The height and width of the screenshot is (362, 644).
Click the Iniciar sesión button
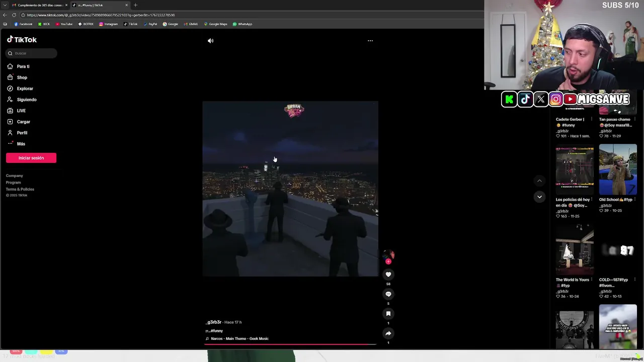point(31,158)
